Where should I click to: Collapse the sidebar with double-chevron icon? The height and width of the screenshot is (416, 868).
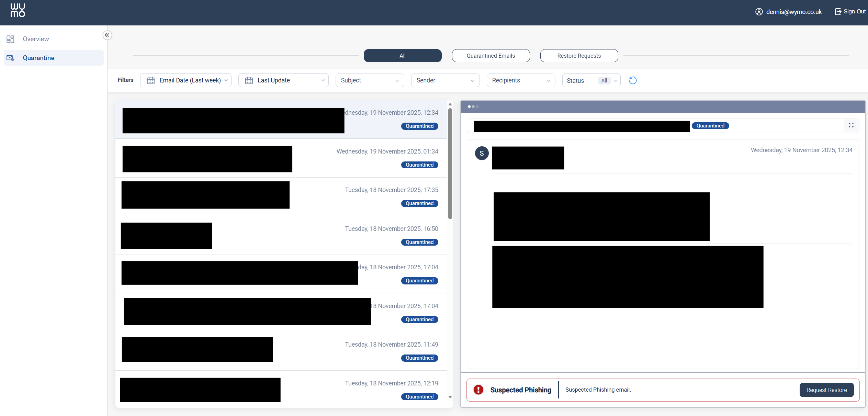[x=107, y=35]
